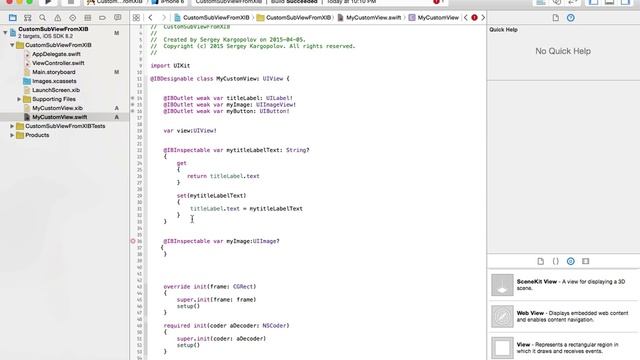The image size is (640, 360).
Task: Switch to the Assistant editor
Action: 557,2
